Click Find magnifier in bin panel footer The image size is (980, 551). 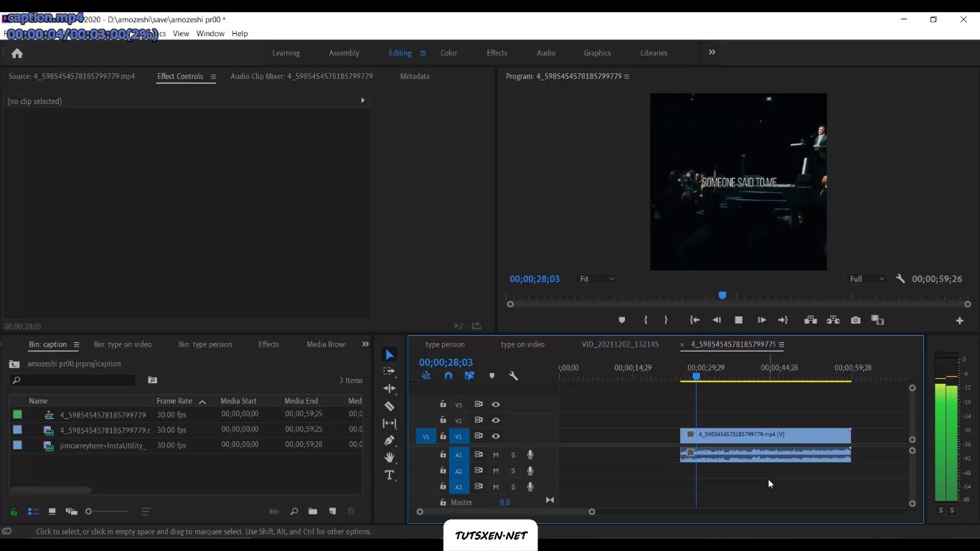click(x=294, y=512)
